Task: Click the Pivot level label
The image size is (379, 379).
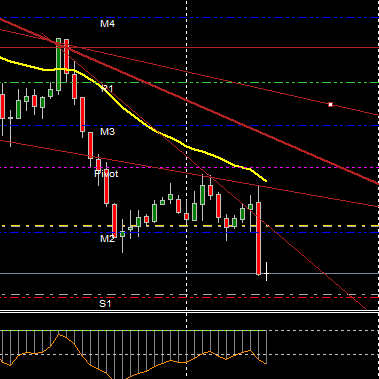Action: click(106, 174)
